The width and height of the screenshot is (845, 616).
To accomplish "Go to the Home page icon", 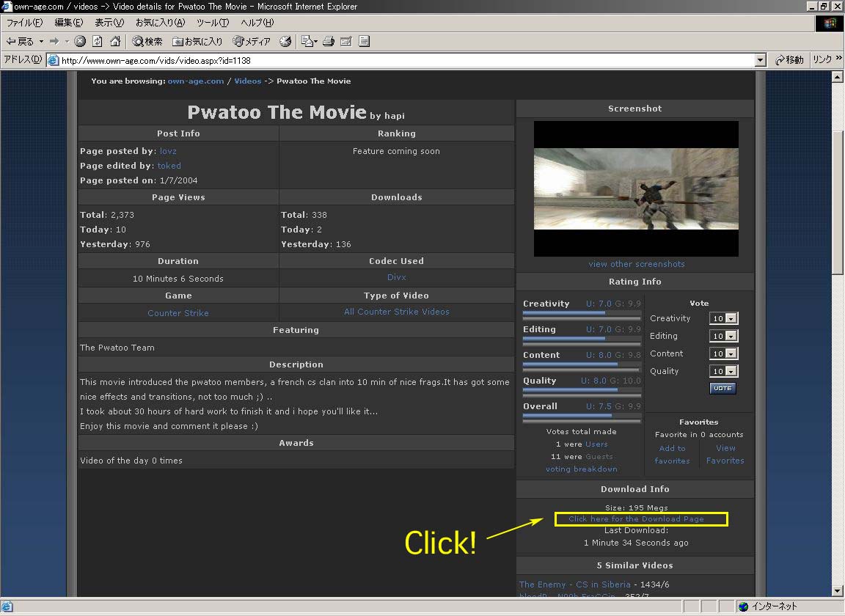I will pyautogui.click(x=114, y=42).
